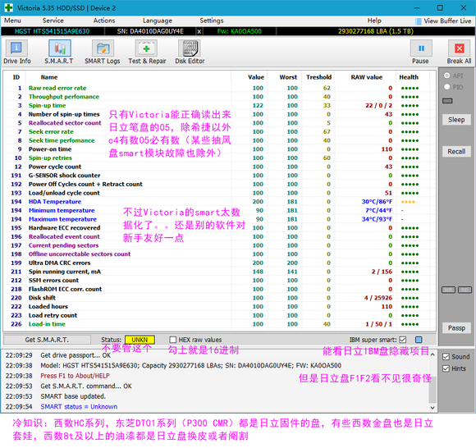
Task: Select the S.M.A.R.T toolbar icon
Action: tap(59, 52)
